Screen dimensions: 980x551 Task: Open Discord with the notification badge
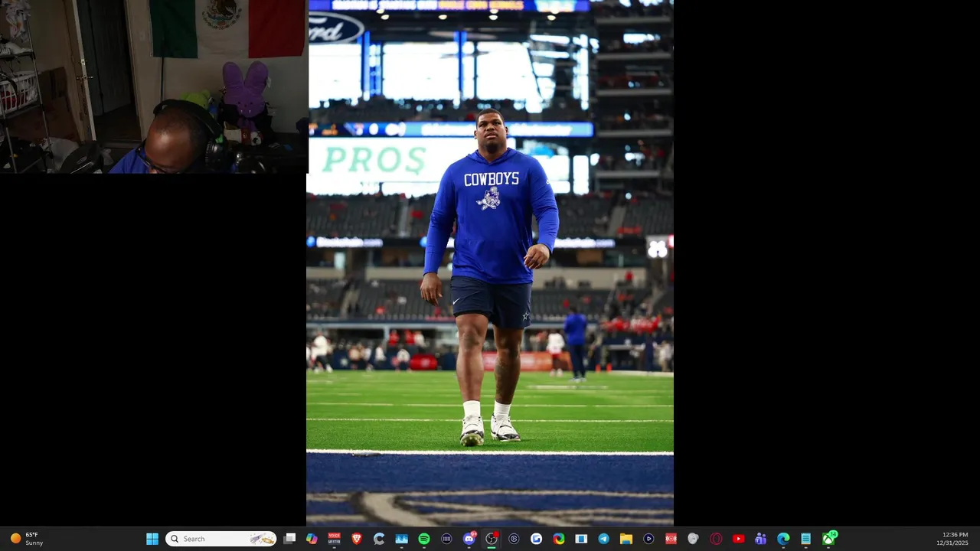(469, 539)
